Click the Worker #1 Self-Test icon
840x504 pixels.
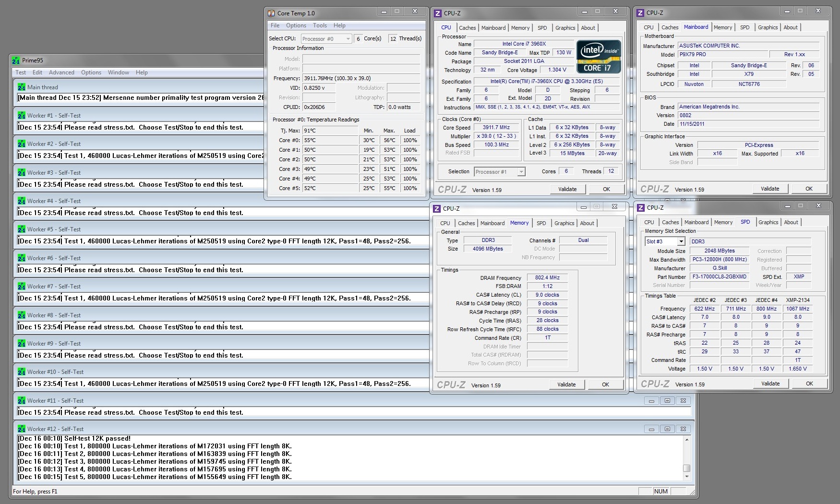(x=21, y=116)
